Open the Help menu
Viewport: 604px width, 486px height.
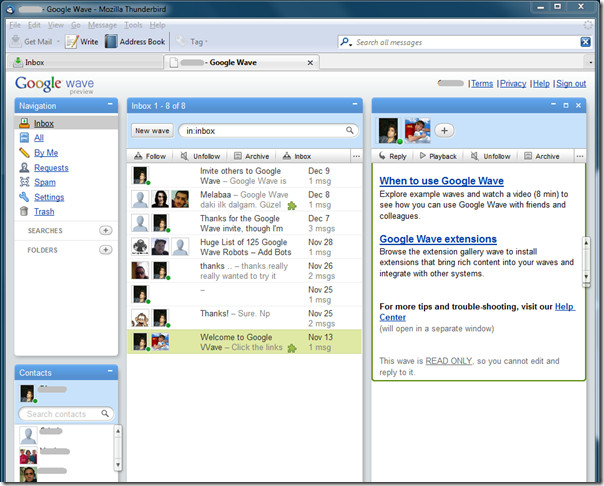(x=157, y=25)
